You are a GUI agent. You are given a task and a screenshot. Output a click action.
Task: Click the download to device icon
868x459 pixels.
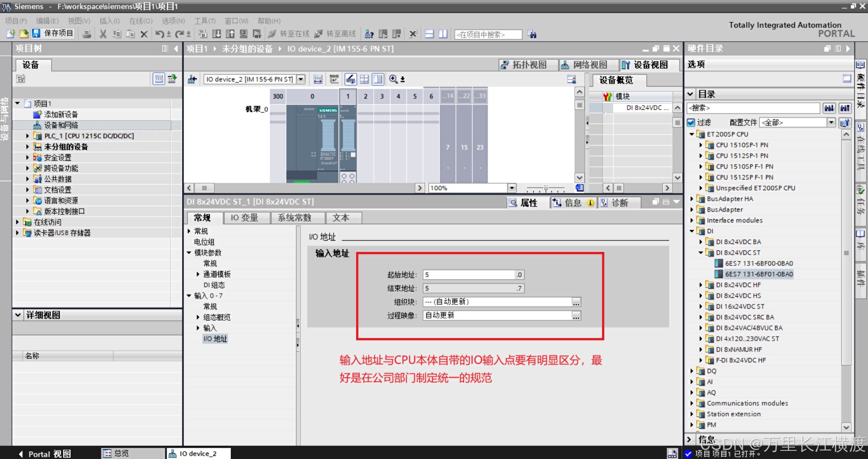(217, 34)
